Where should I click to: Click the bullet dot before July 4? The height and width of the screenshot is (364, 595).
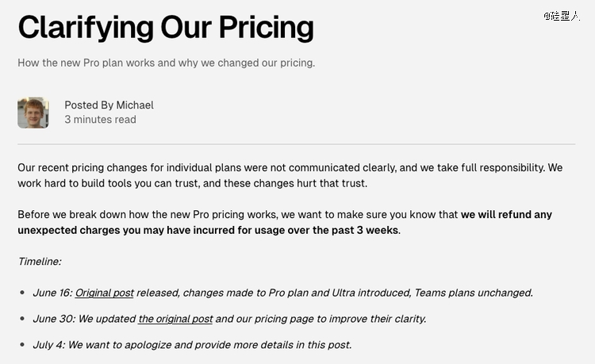22,345
